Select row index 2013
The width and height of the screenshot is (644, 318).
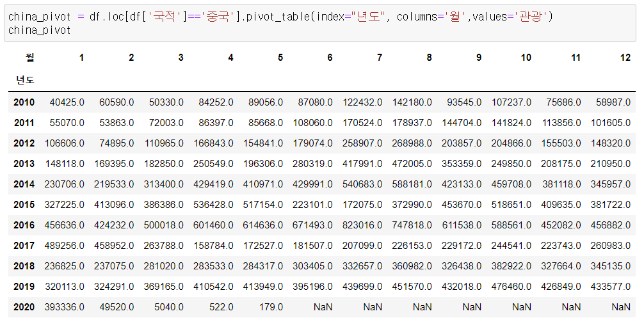click(24, 164)
